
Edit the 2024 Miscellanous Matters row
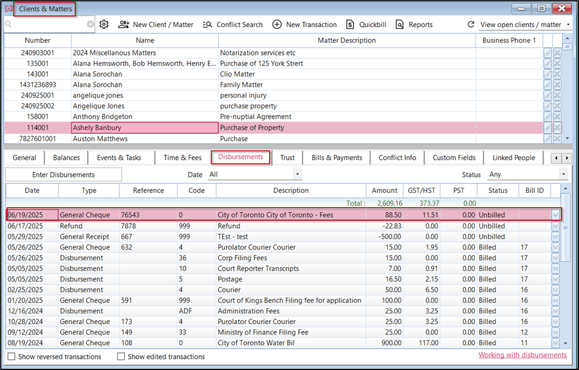tap(547, 53)
